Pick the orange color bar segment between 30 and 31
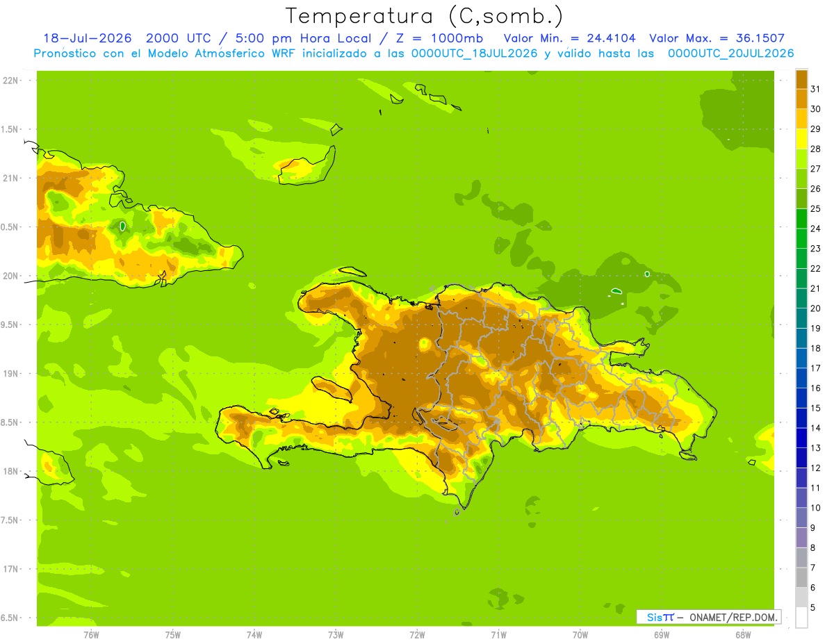834x644 pixels. pos(801,99)
